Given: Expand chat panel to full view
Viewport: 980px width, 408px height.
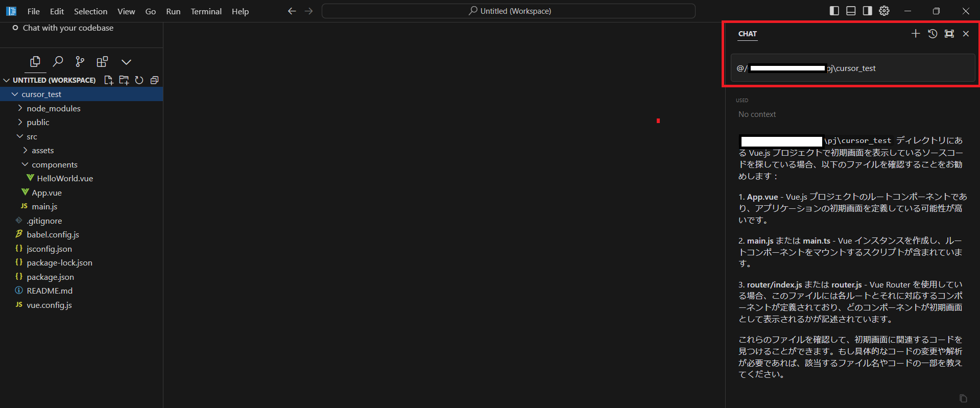Looking at the screenshot, I should 949,34.
